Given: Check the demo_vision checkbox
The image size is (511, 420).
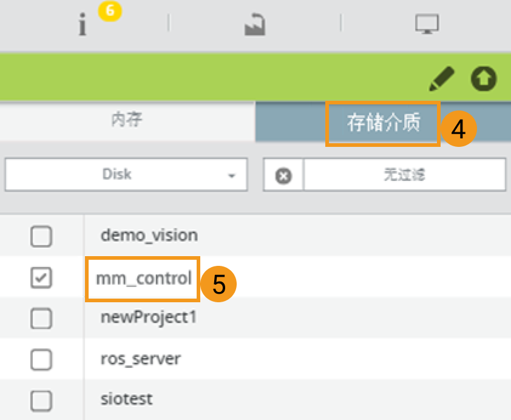Looking at the screenshot, I should pyautogui.click(x=41, y=236).
